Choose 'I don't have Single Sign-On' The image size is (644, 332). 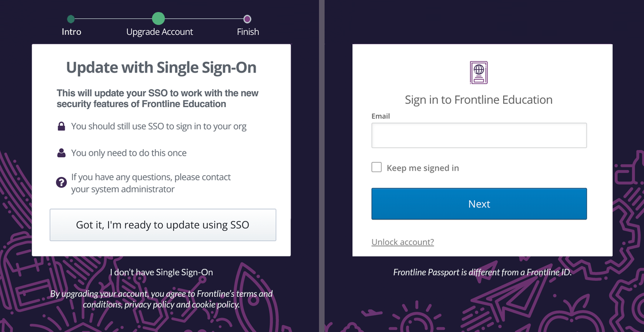tap(161, 272)
